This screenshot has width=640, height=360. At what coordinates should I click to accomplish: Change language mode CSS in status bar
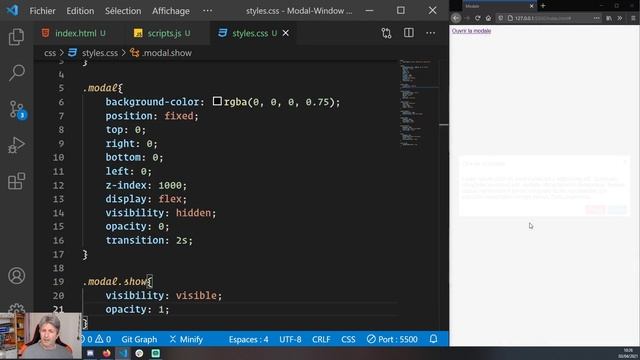(x=348, y=339)
